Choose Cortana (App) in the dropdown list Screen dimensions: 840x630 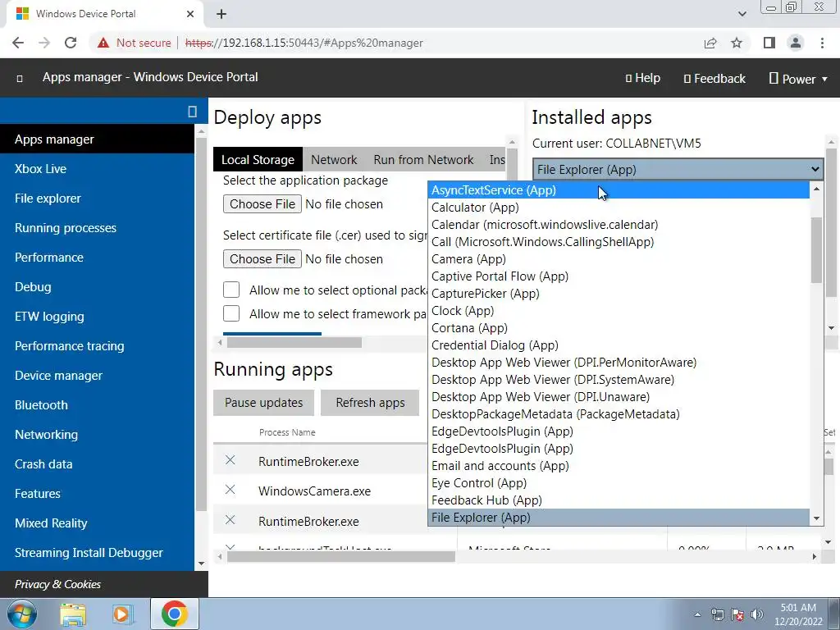pos(619,328)
